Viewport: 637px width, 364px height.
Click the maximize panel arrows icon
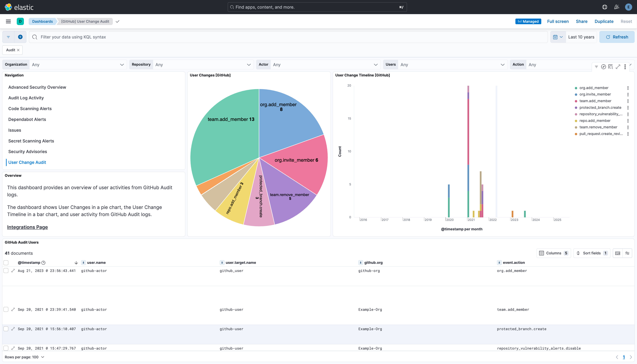click(618, 67)
